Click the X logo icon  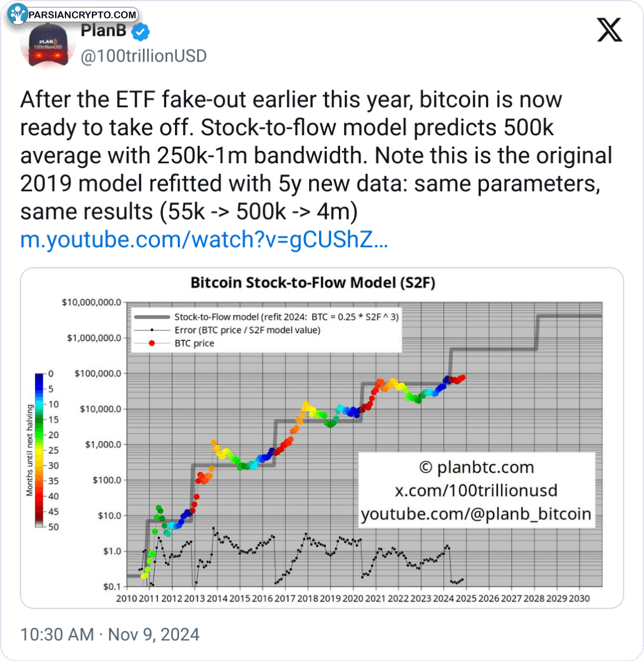[609, 30]
